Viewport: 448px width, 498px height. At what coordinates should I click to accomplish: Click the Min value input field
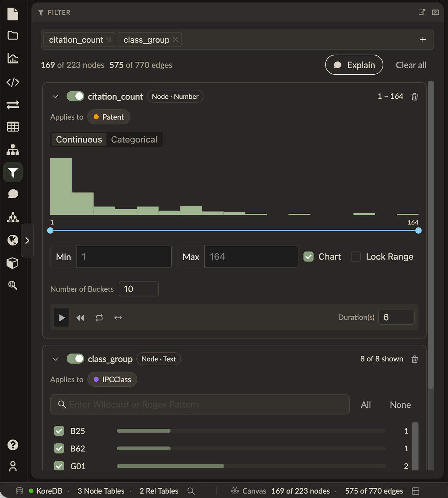(124, 256)
